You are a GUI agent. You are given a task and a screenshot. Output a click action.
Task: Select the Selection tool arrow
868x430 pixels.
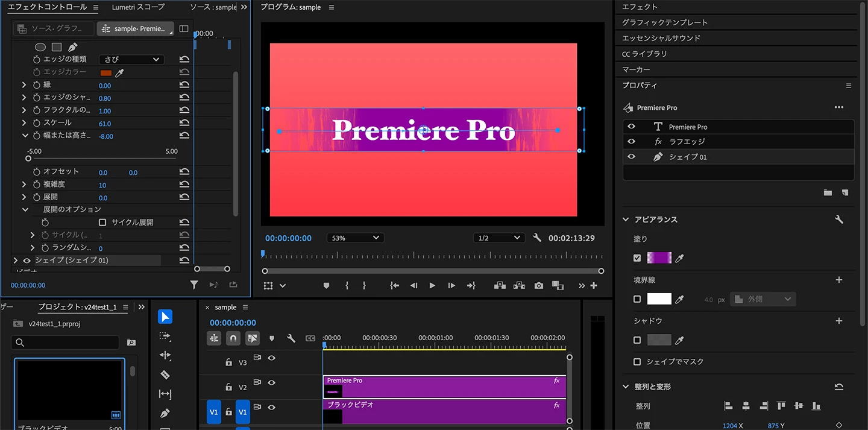click(165, 317)
